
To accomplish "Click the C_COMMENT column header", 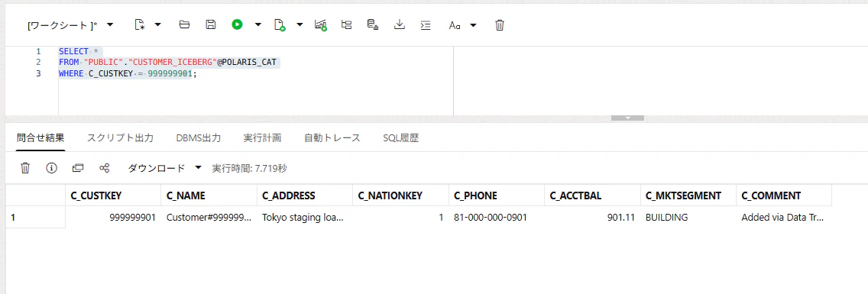I will click(784, 195).
